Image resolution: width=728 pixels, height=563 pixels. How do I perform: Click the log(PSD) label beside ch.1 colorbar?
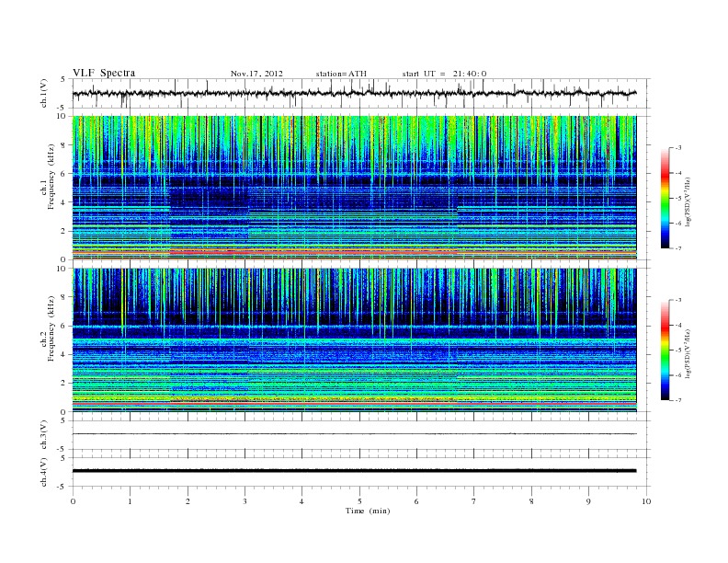[x=688, y=201]
